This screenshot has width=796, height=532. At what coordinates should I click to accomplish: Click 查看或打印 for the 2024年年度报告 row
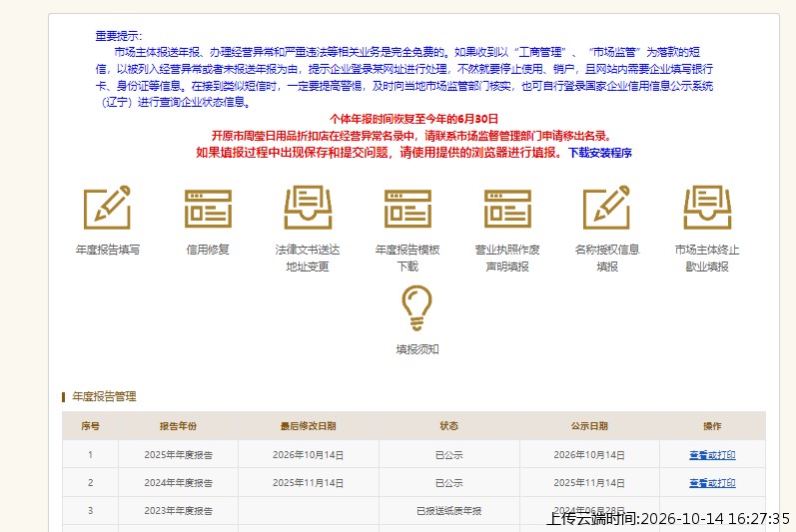coord(712,483)
